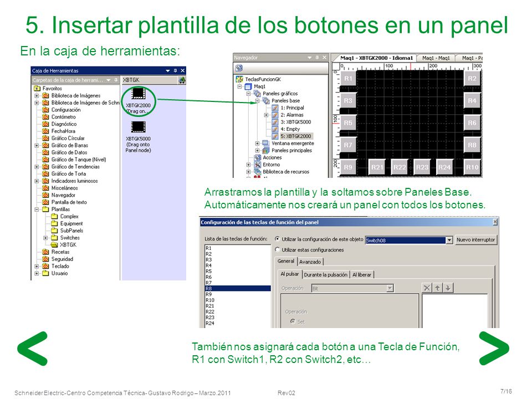Select R8 in function key list

tap(238, 288)
